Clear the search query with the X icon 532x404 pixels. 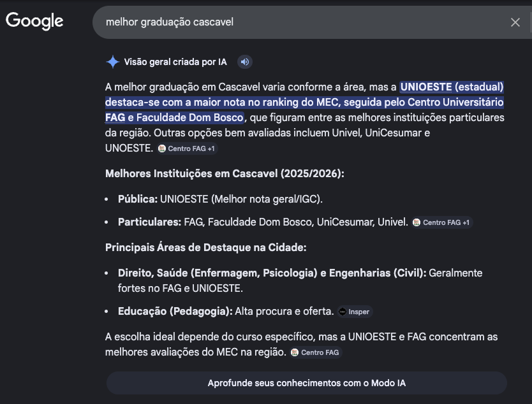coord(515,22)
